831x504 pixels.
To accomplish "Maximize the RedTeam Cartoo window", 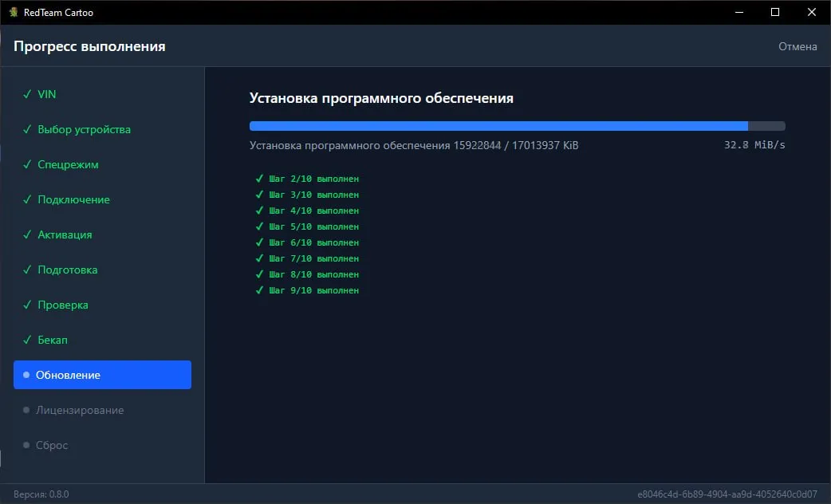I will 775,12.
